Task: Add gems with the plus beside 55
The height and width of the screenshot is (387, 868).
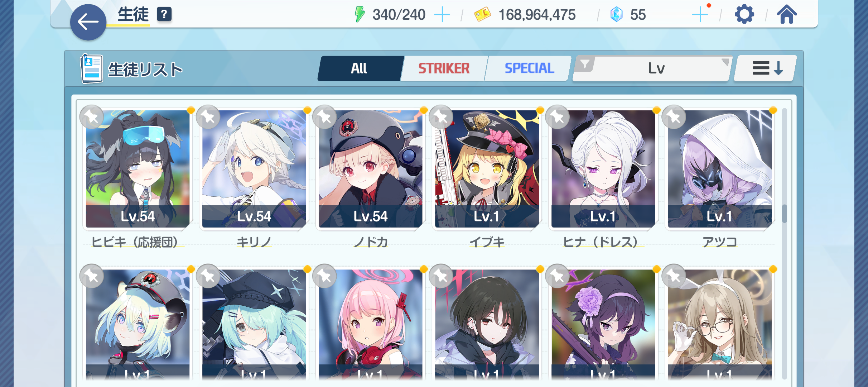Action: pyautogui.click(x=700, y=15)
